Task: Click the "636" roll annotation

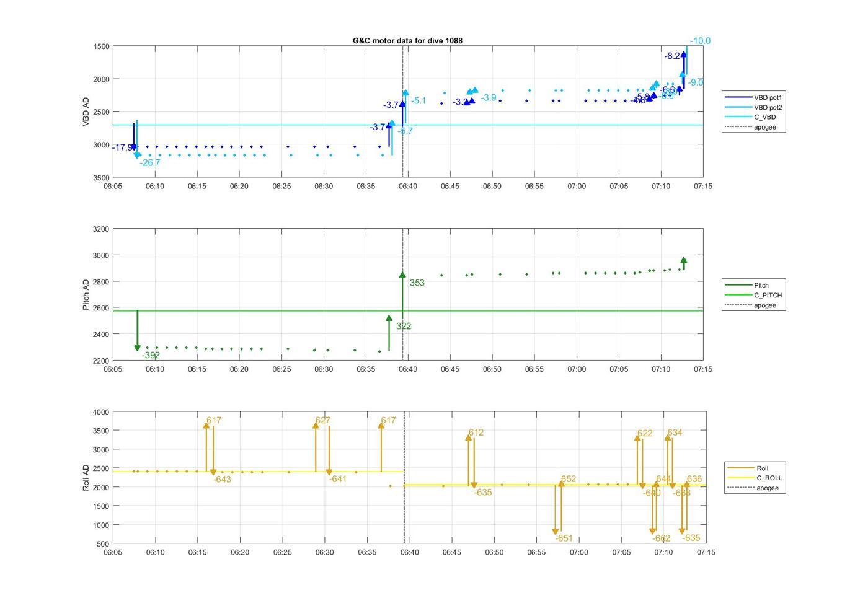Action: [694, 479]
